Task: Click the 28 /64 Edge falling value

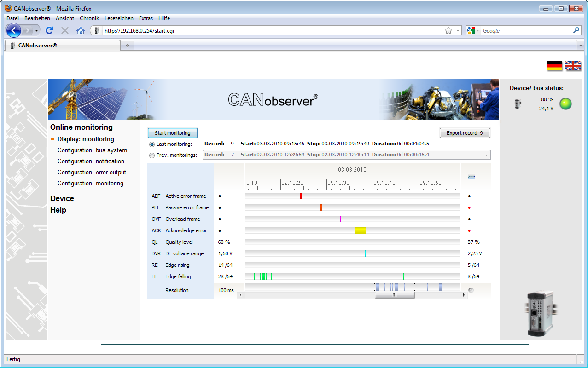Action: click(225, 276)
